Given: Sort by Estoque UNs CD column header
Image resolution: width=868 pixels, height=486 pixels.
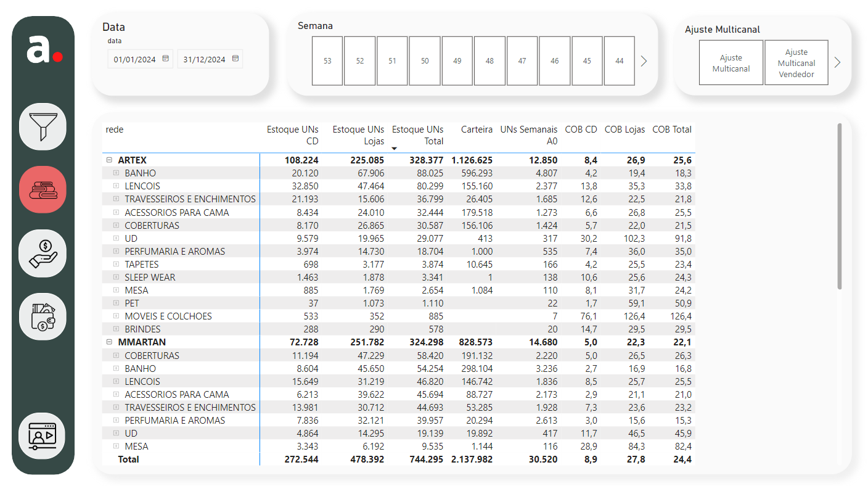Looking at the screenshot, I should [x=292, y=135].
